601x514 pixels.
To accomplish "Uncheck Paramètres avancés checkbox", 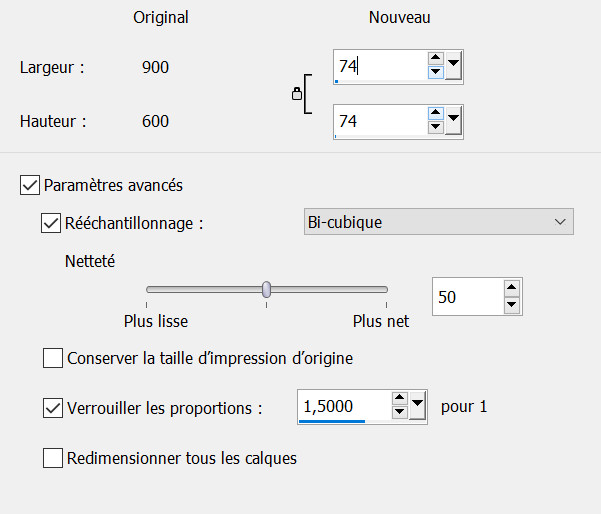I will (29, 185).
